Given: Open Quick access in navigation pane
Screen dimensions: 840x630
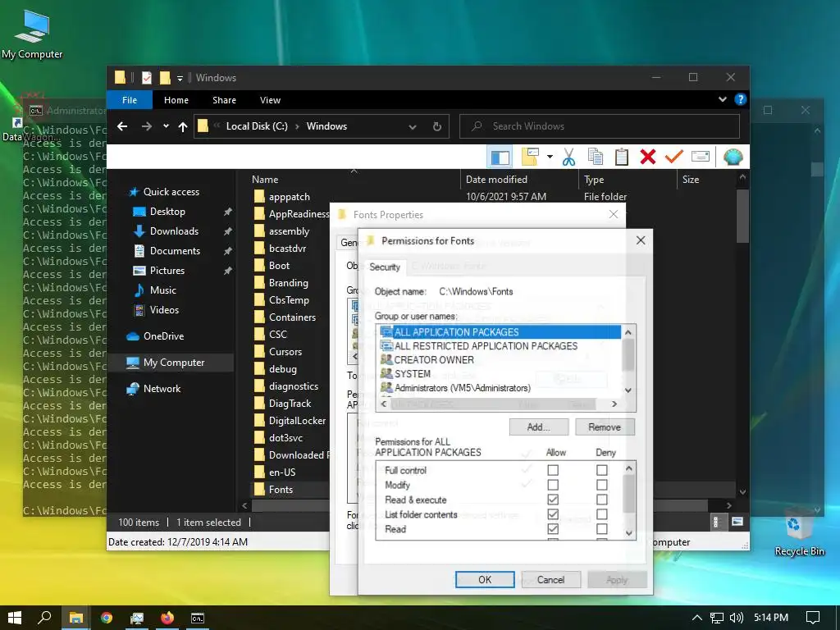Looking at the screenshot, I should pos(171,192).
